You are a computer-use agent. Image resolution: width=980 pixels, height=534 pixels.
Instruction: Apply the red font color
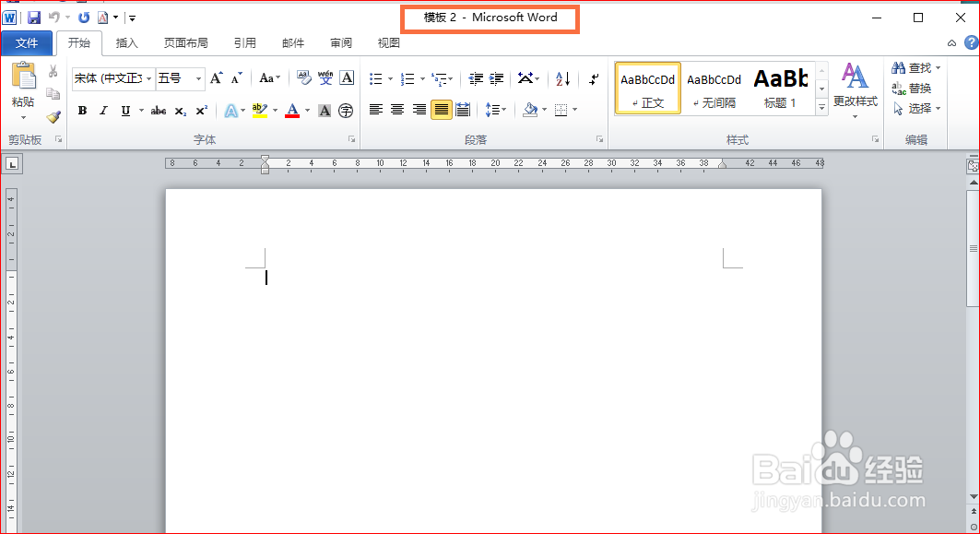click(x=292, y=111)
